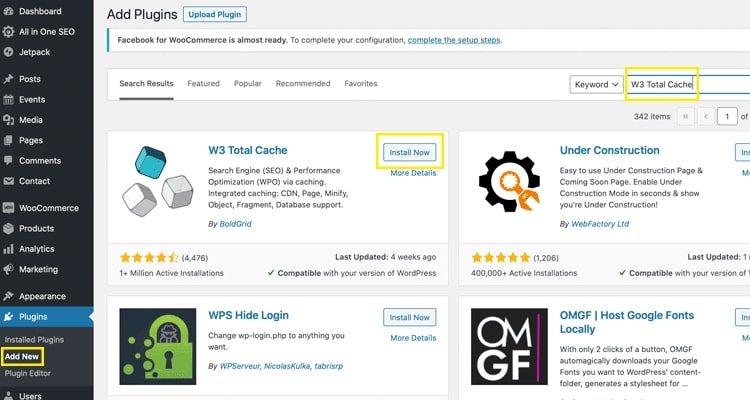Switch to the Featured tab
Screen dimensions: 750x400
(203, 83)
